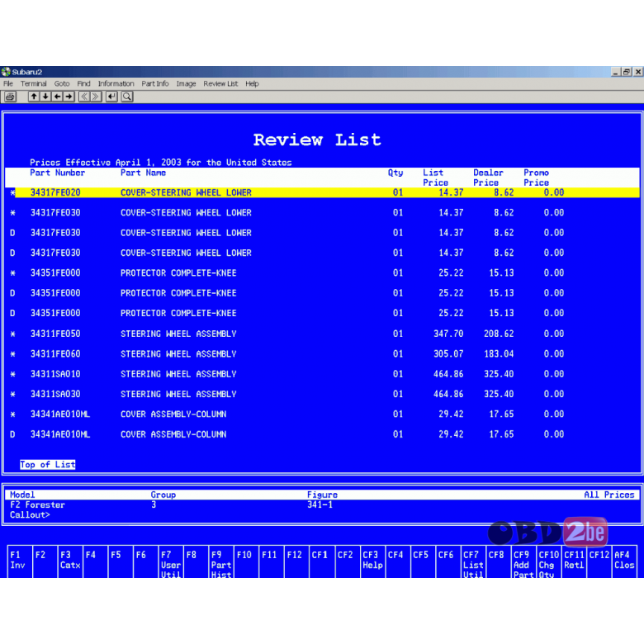Click the F6 function key button
644x644 pixels.
click(146, 561)
